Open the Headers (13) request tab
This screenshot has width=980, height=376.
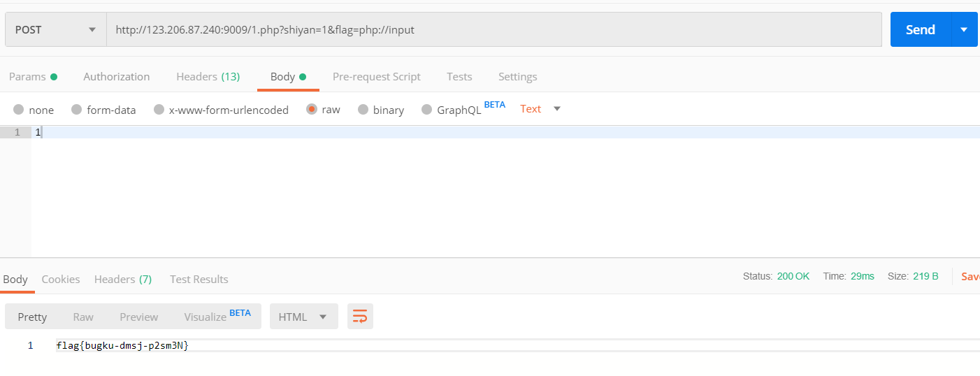tap(208, 77)
